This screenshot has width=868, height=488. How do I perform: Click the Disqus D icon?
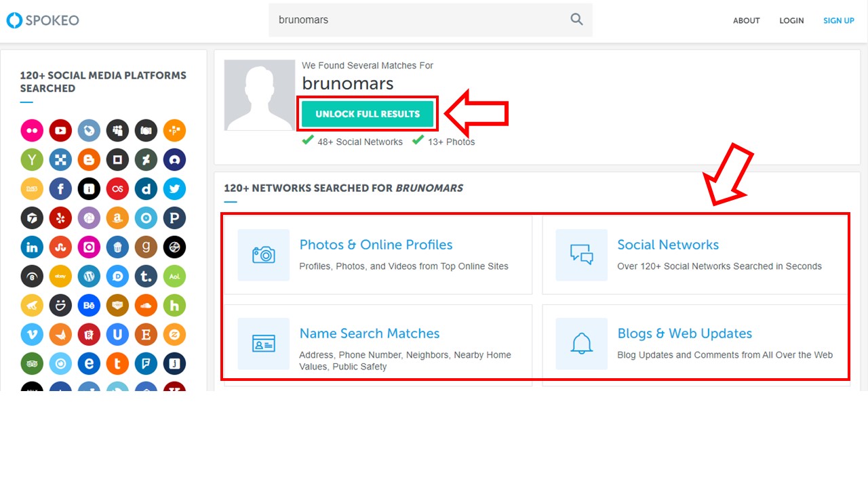[117, 277]
